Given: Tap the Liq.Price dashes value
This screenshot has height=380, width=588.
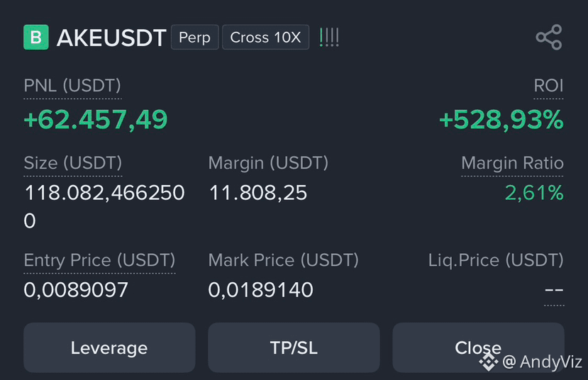Looking at the screenshot, I should click(x=554, y=290).
